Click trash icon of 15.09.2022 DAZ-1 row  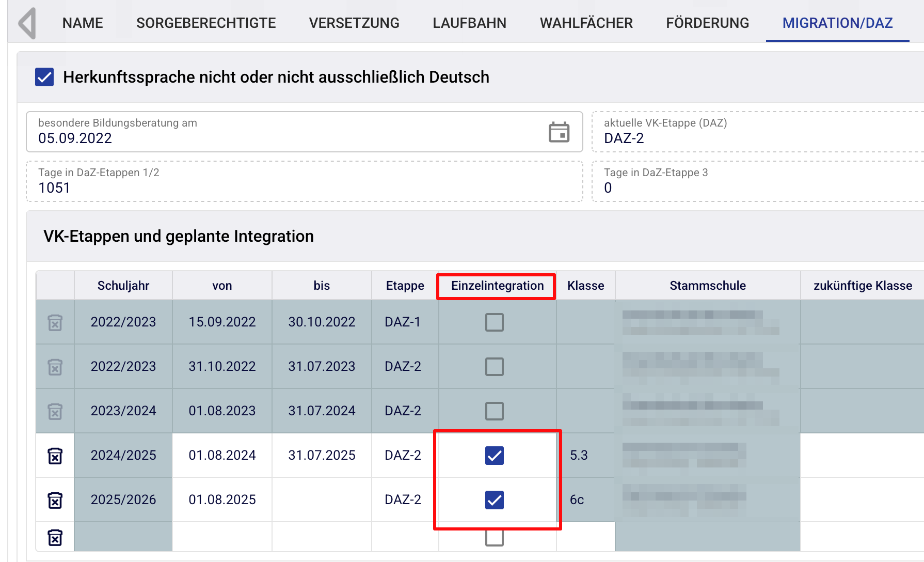click(x=55, y=322)
